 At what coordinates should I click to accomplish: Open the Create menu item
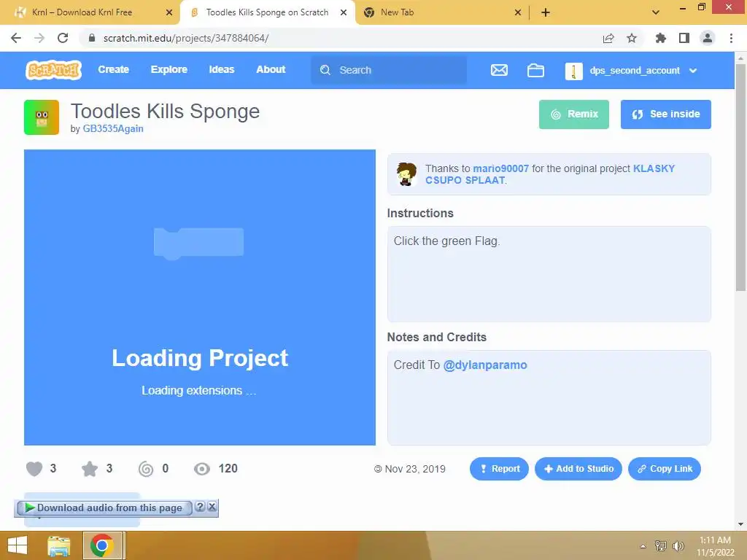pyautogui.click(x=113, y=69)
